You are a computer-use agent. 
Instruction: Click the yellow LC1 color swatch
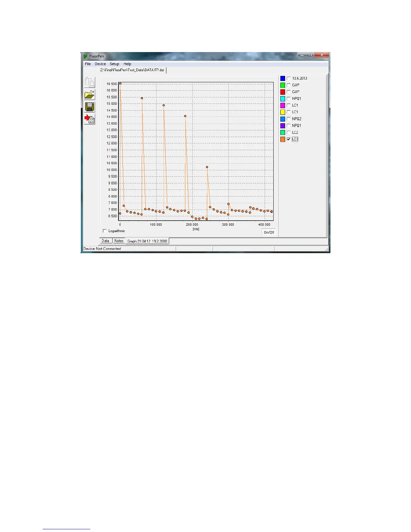pos(283,112)
